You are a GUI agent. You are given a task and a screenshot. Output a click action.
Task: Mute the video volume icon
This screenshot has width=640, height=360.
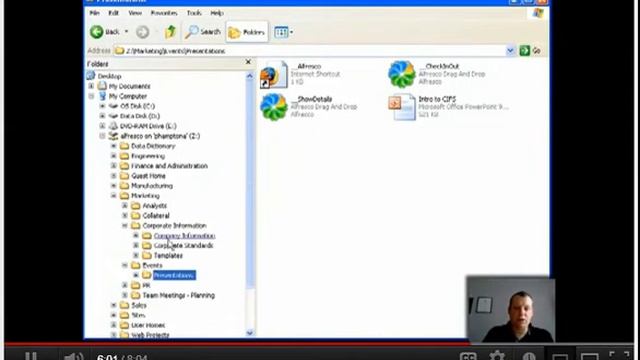73,356
